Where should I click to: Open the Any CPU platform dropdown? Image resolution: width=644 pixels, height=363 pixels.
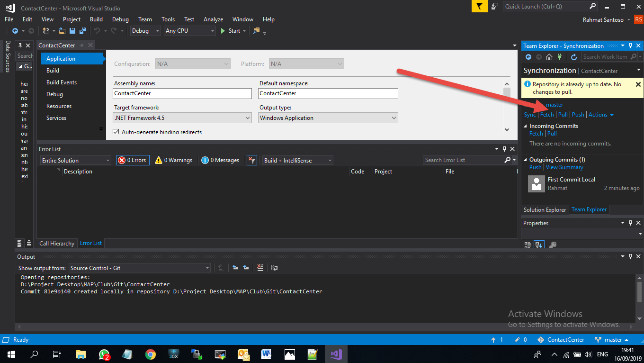(190, 31)
